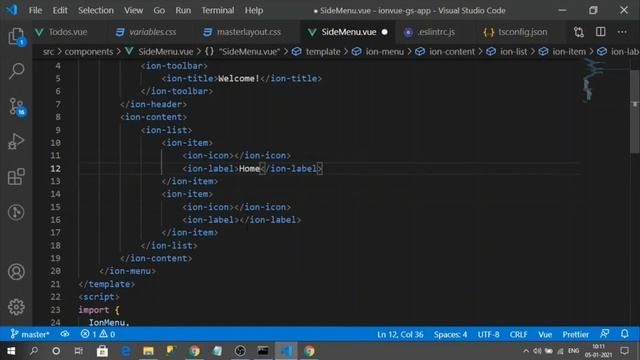Place cursor on the Welcome! title text

(x=239, y=78)
